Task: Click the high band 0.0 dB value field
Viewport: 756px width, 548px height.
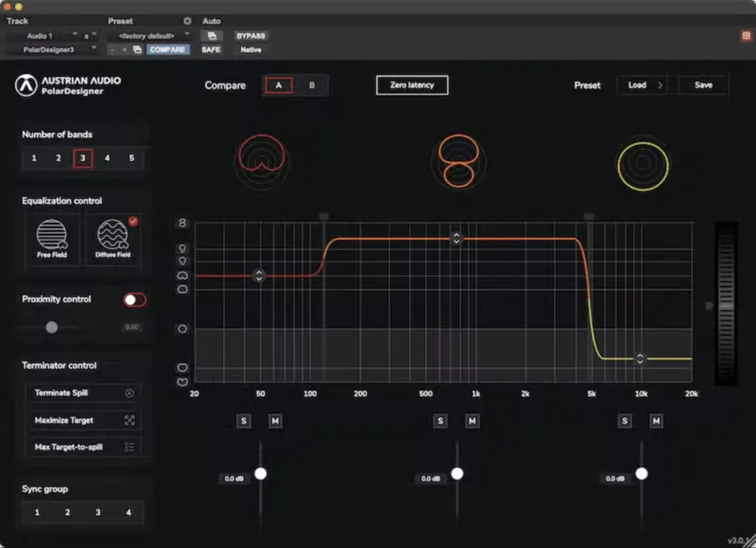Action: [615, 478]
